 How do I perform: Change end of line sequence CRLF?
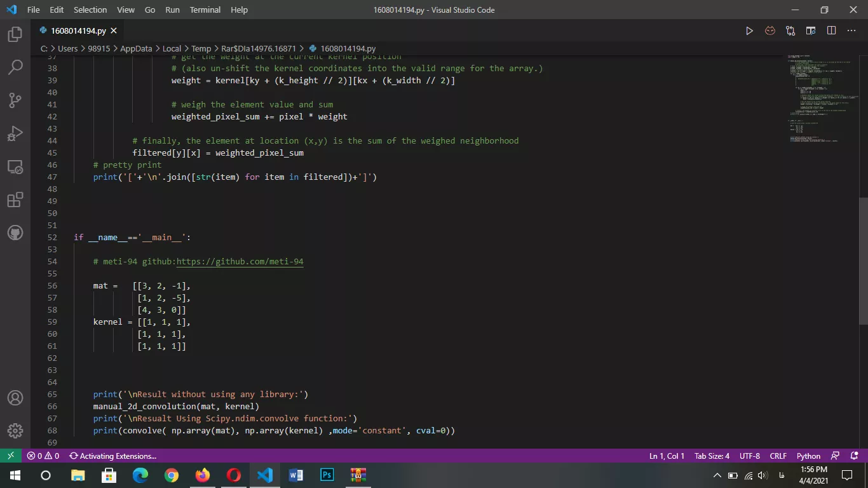click(778, 456)
